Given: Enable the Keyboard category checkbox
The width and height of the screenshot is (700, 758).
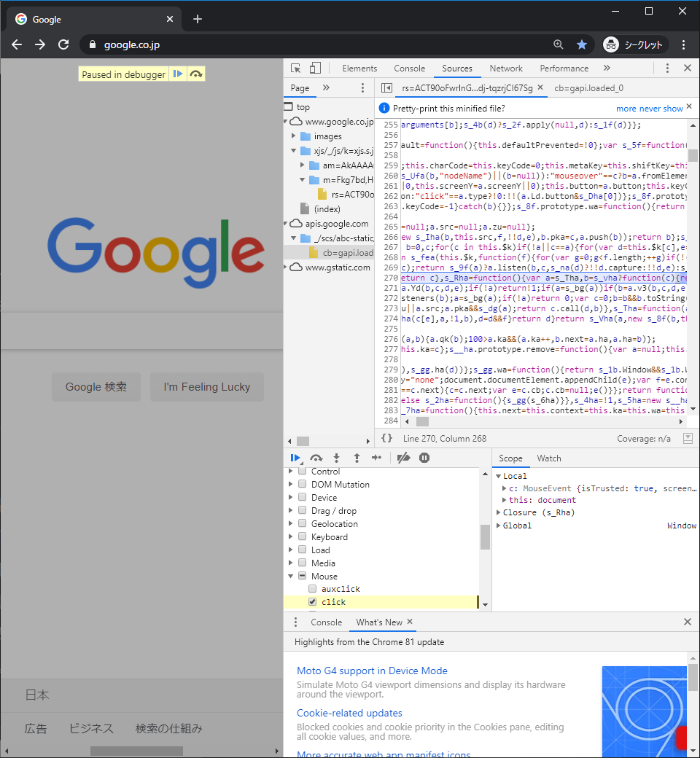Looking at the screenshot, I should 303,536.
